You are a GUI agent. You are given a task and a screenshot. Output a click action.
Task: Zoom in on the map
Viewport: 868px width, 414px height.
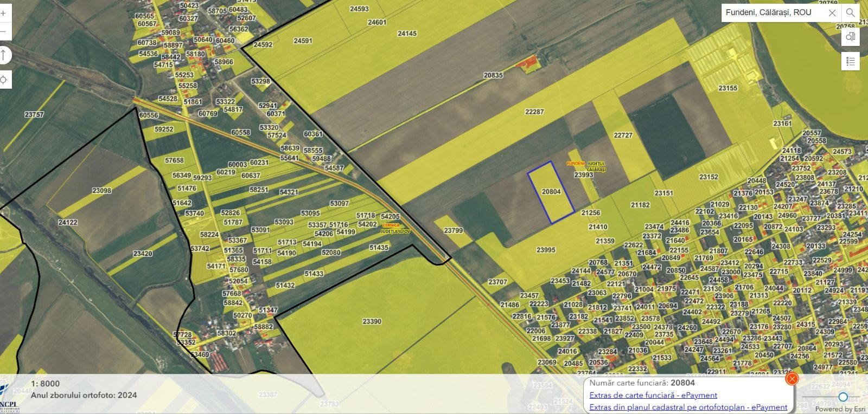click(3, 12)
